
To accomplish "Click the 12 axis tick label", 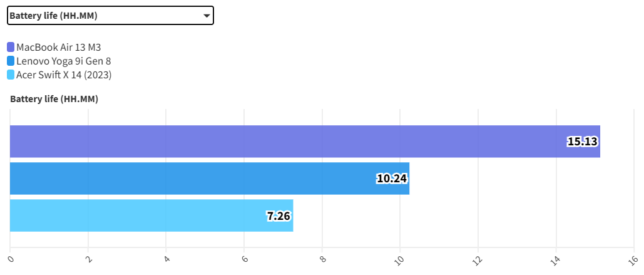I will pos(478,259).
